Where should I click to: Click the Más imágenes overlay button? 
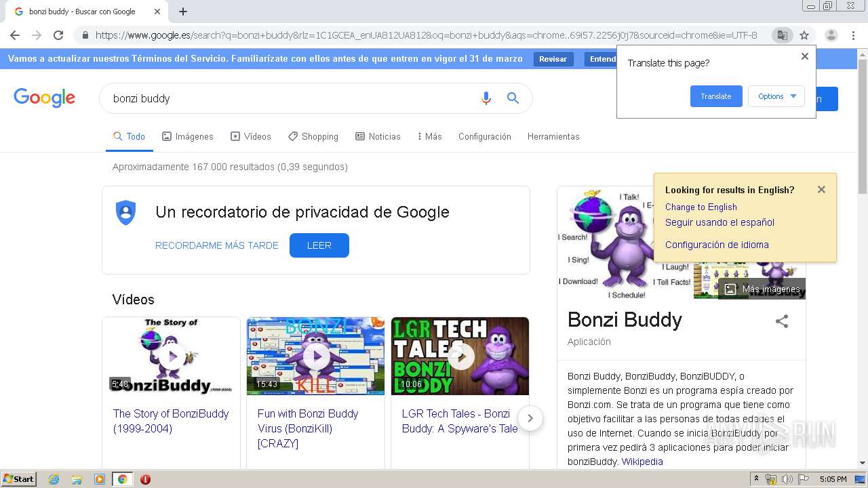762,289
